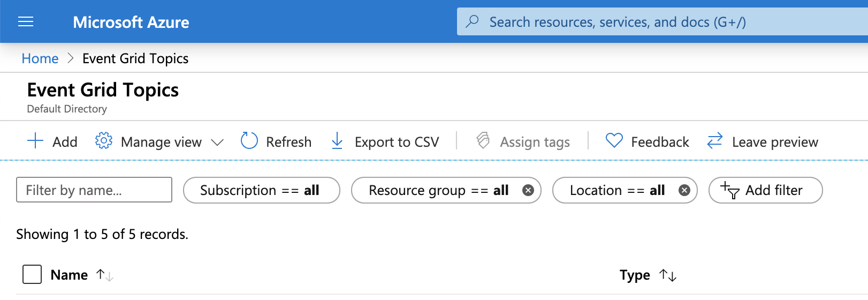Click the Feedback heart icon
The image size is (868, 300).
[614, 141]
